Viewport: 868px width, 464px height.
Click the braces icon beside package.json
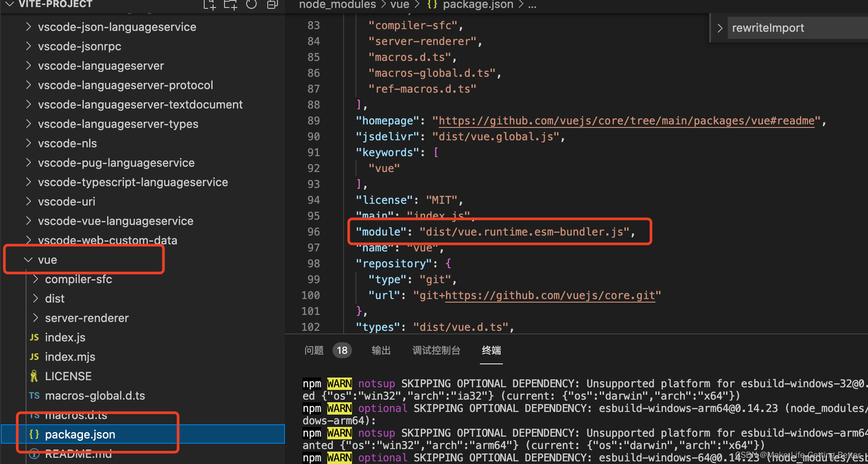pyautogui.click(x=34, y=434)
